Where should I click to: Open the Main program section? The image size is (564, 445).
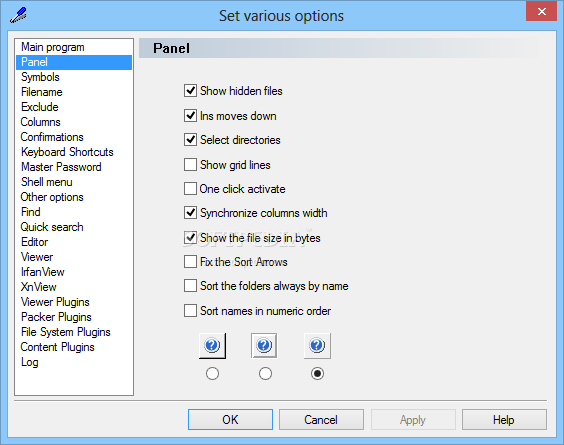coord(74,47)
